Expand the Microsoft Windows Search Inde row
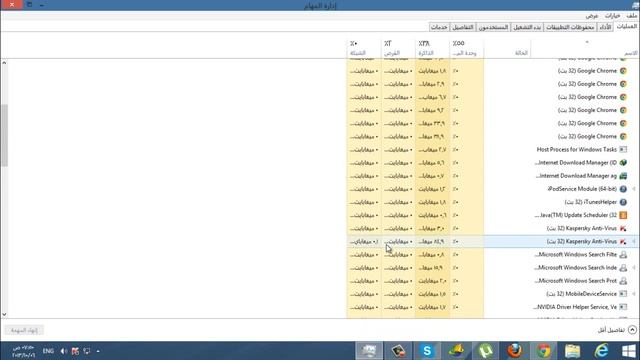 point(634,268)
